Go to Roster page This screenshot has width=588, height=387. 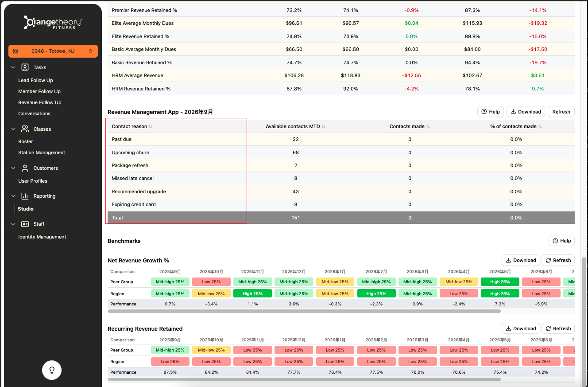pos(26,141)
